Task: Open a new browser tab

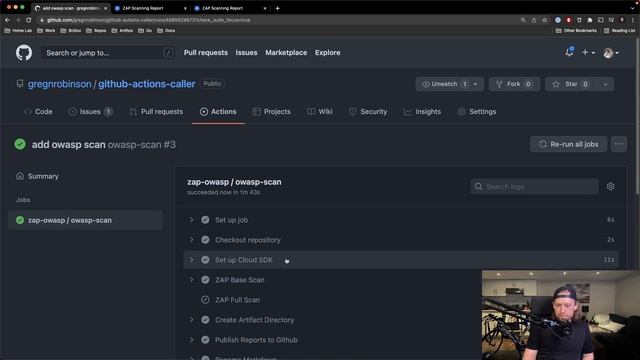Action: coord(278,8)
